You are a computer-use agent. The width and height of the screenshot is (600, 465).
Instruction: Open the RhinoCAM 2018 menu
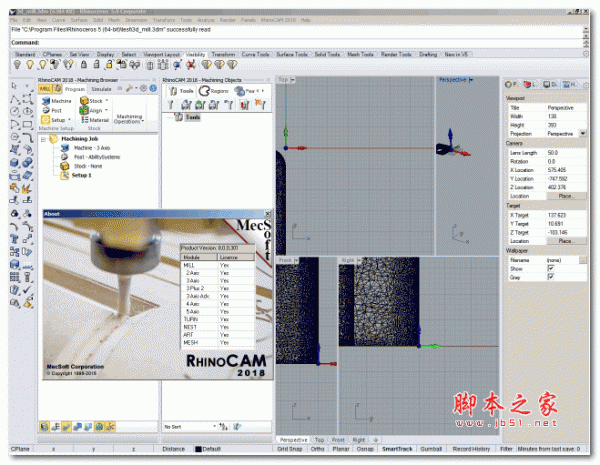[x=278, y=20]
